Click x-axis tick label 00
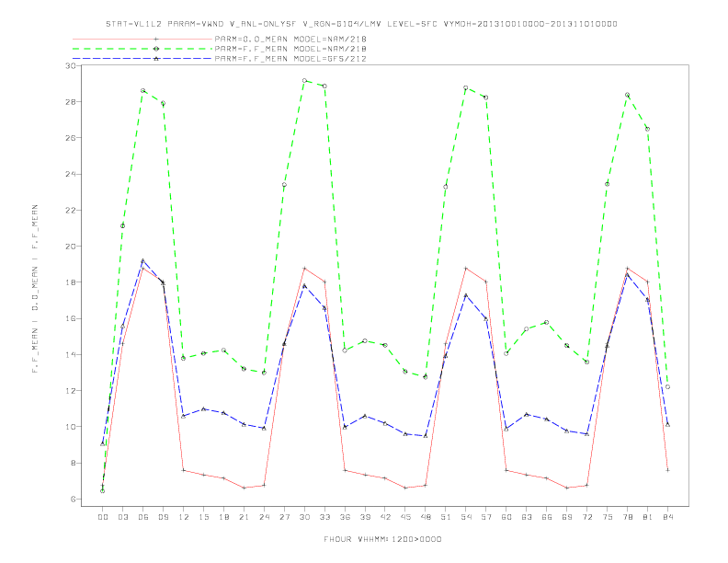Viewport: 728px width, 563px height. tap(103, 517)
